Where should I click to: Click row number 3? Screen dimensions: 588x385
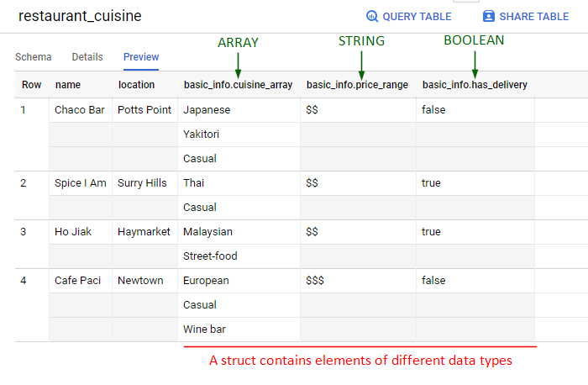24,232
